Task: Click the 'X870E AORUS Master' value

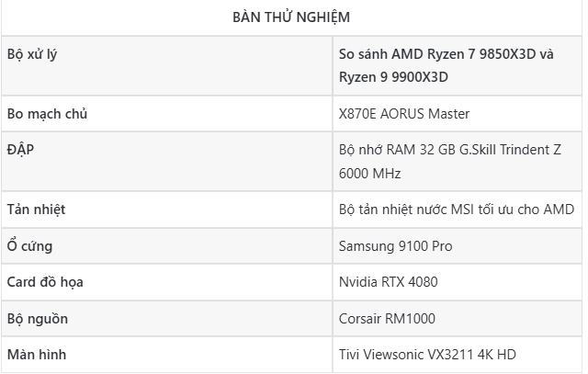Action: pos(404,114)
